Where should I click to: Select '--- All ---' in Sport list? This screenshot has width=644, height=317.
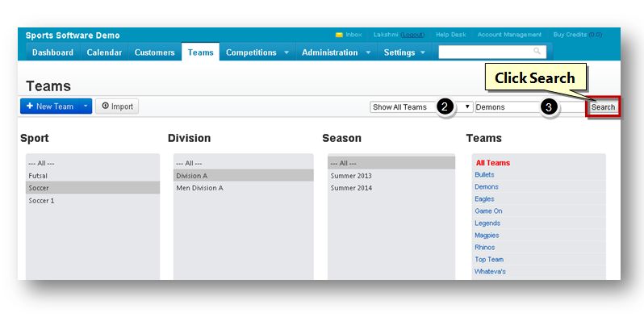93,163
